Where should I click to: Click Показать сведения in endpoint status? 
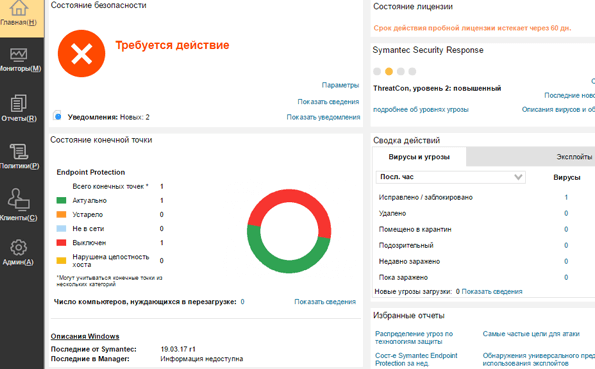[325, 301]
